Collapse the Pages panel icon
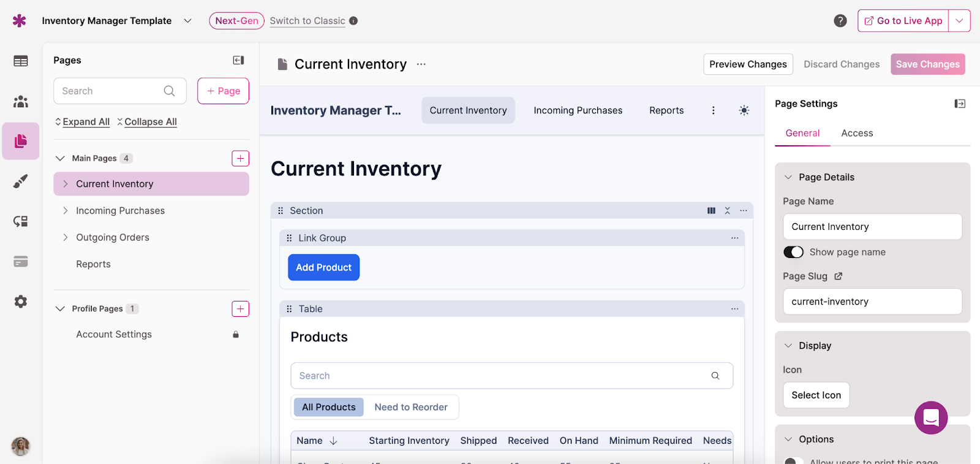 tap(238, 60)
